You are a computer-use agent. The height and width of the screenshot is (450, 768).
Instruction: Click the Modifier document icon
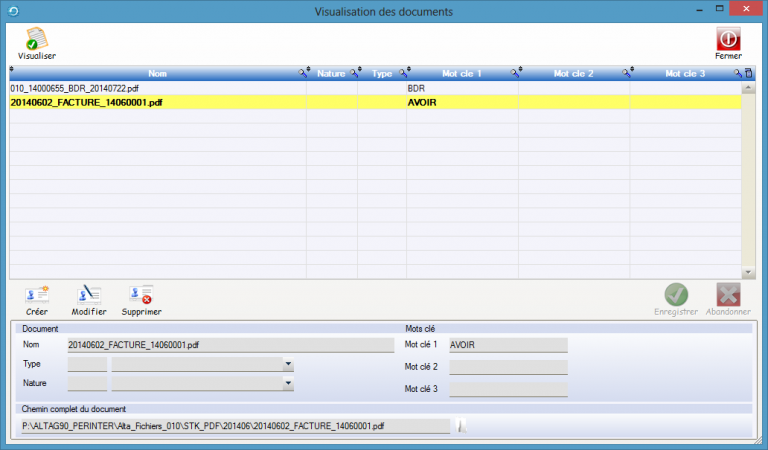click(89, 295)
